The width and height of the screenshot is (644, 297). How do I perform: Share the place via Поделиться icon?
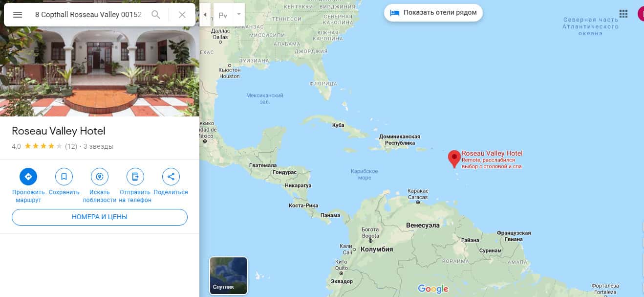point(171,177)
